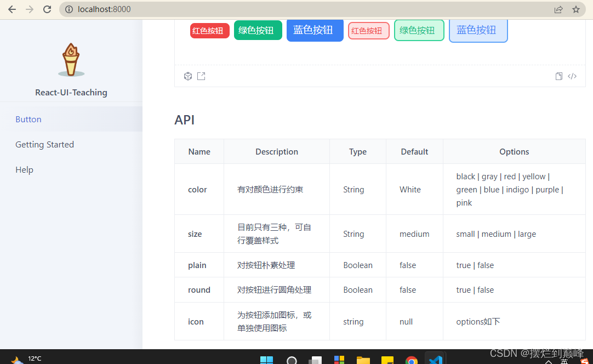
Task: Bookmark the page with the star icon
Action: pos(576,9)
